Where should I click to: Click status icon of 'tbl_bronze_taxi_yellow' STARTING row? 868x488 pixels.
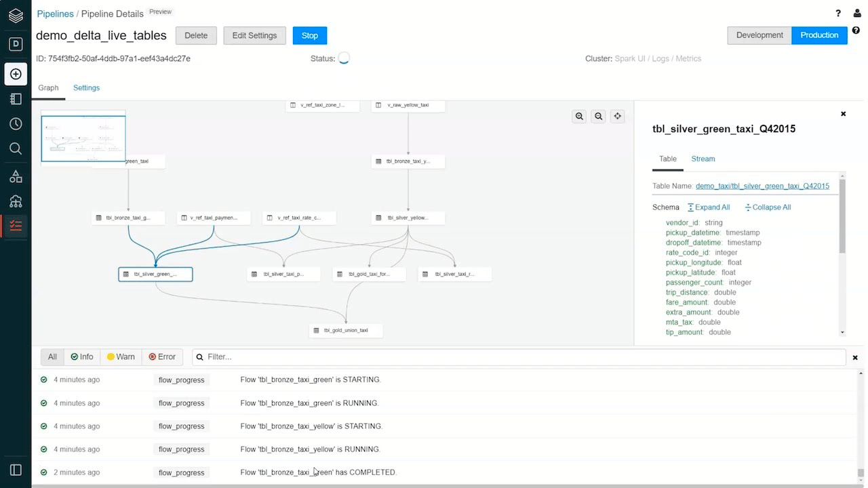click(x=44, y=426)
